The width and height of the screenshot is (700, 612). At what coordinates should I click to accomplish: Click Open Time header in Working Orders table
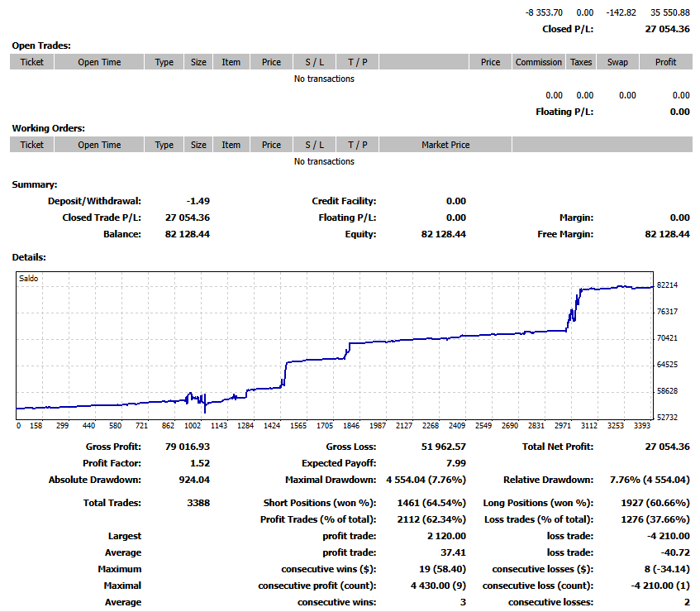point(99,145)
